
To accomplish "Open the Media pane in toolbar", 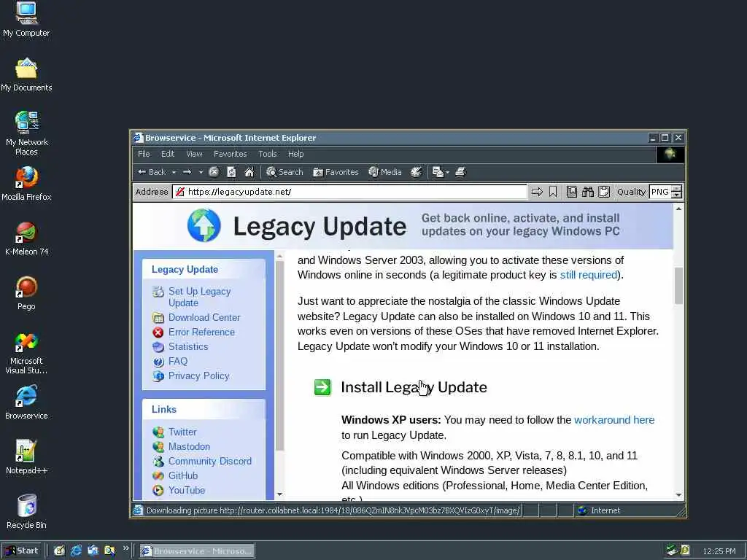I will click(x=385, y=172).
